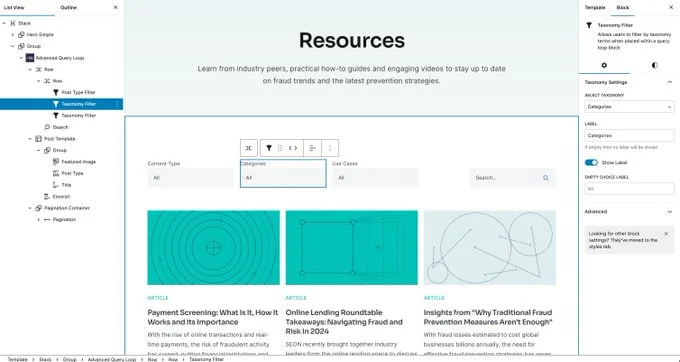This screenshot has width=680, height=362.
Task: Collapse the Advanced Query Loop tree item
Action: [21, 58]
